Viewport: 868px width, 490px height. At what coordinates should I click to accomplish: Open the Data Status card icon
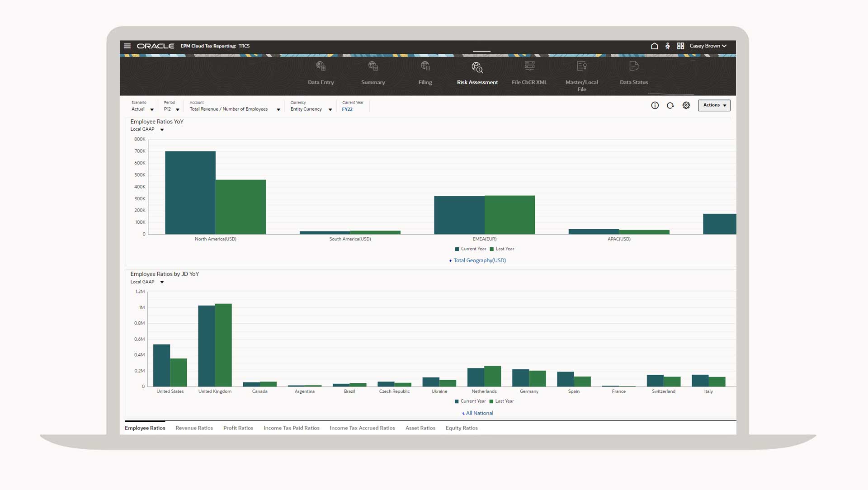[x=634, y=66]
